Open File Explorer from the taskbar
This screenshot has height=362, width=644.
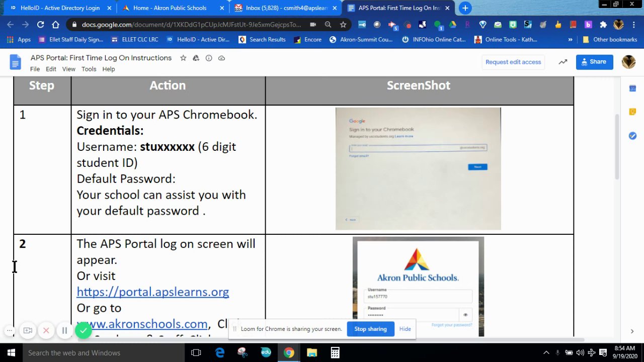click(x=312, y=353)
